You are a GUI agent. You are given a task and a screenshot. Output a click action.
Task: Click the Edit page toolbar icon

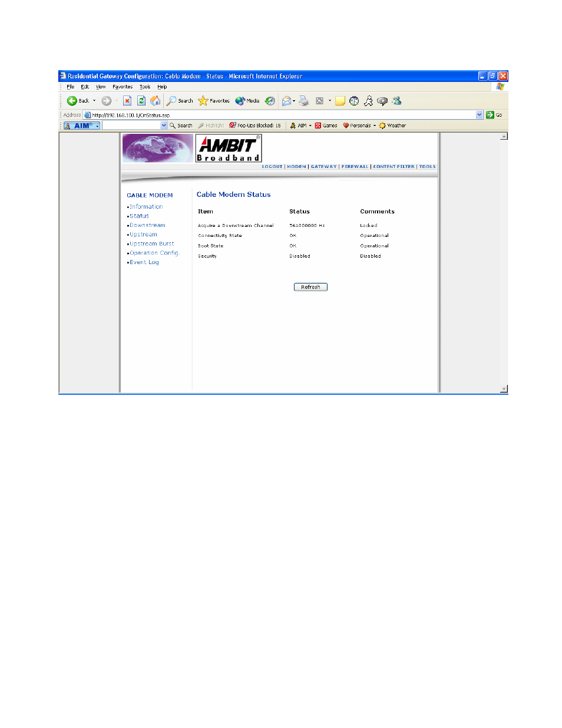pos(319,101)
